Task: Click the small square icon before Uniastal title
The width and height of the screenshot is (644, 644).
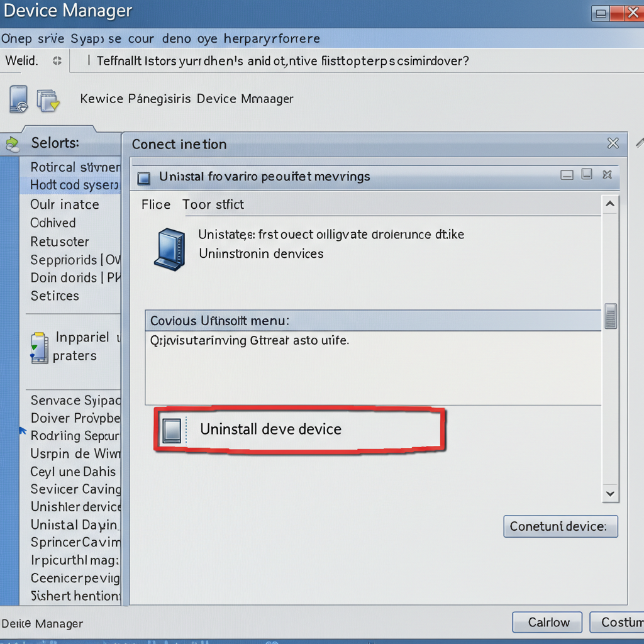Action: point(144,178)
